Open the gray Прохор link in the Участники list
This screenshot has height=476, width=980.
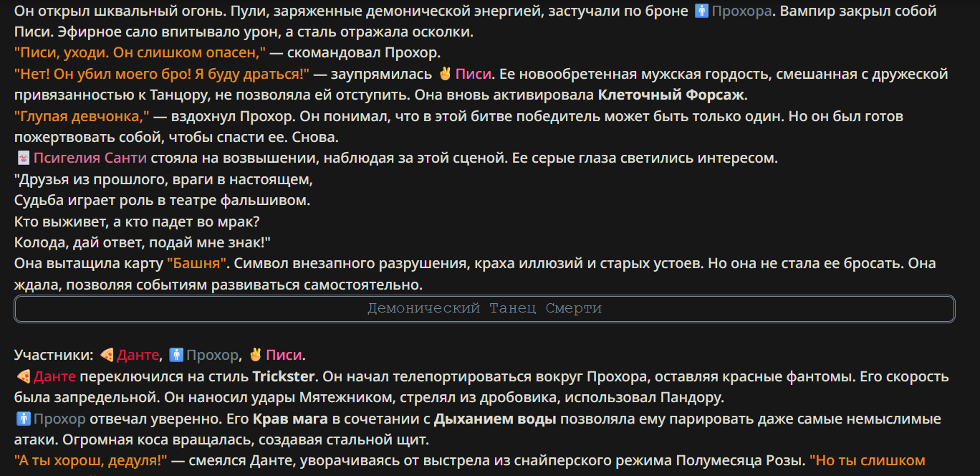[212, 355]
